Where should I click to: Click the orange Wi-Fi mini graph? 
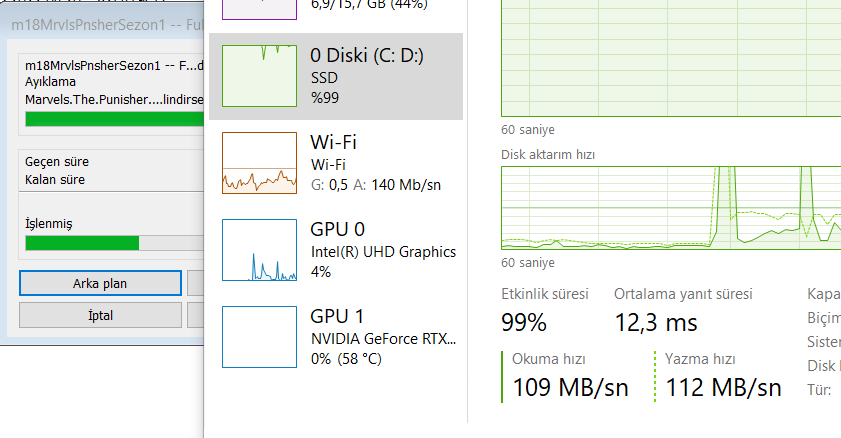coord(259,162)
